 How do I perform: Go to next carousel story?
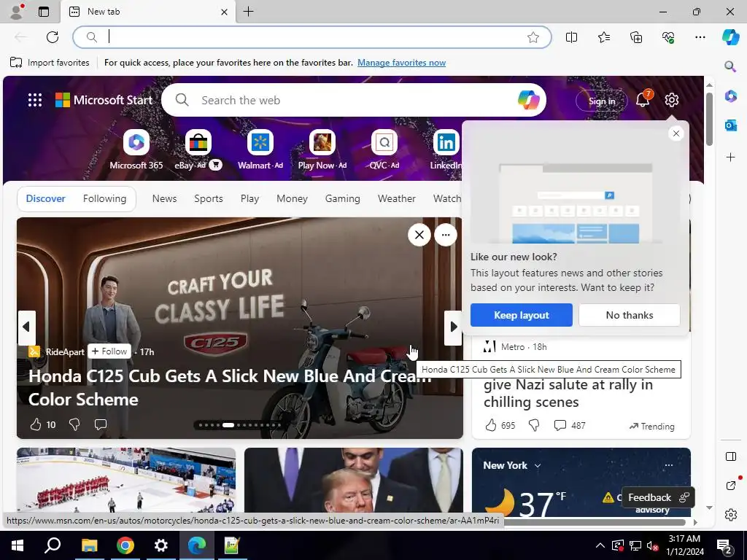coord(454,327)
